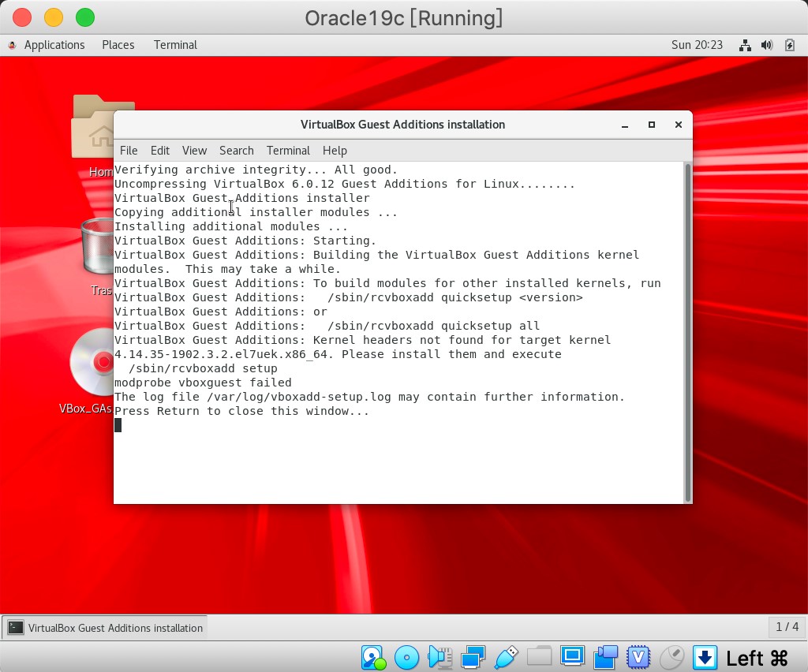
Task: Click the VirtualBox Guest Additions taskbar button
Action: 105,628
